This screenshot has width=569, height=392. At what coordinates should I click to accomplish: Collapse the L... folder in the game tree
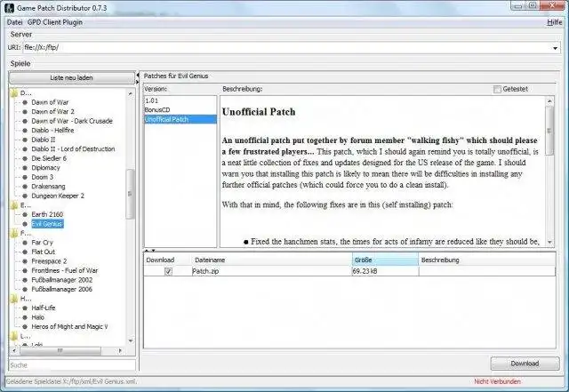coord(14,336)
